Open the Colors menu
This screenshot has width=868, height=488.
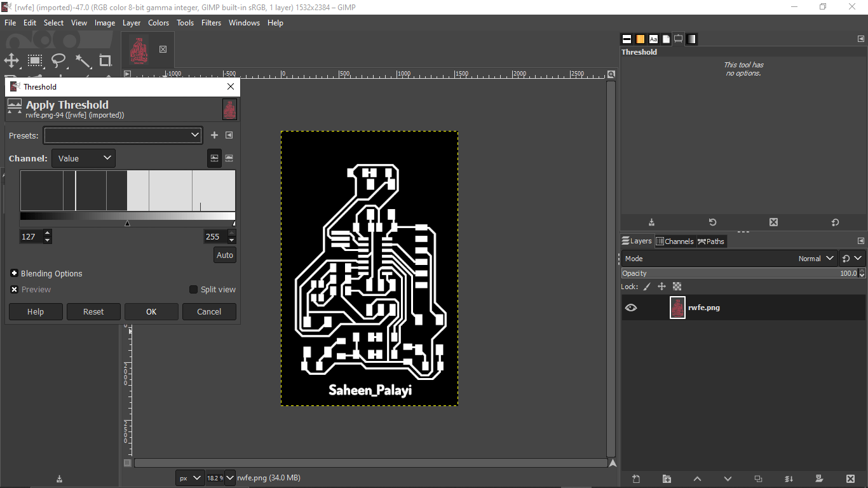(x=159, y=22)
